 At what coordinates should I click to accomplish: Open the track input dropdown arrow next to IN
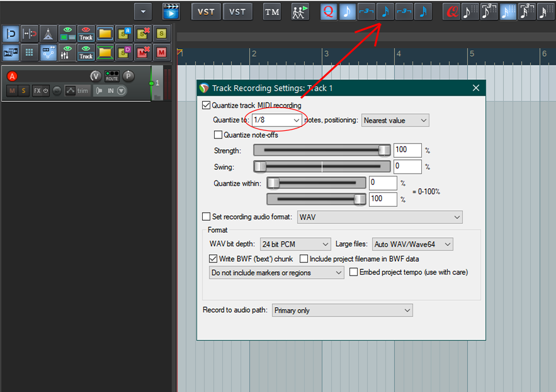[122, 91]
